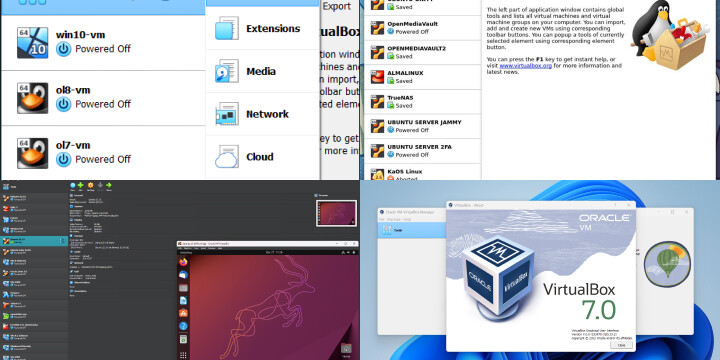Click the Network card icon
720x360 pixels.
227,114
